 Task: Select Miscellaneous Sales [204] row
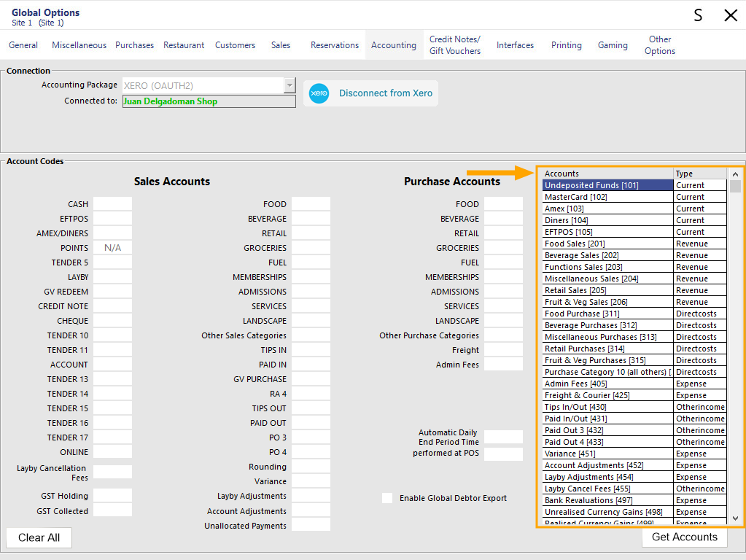coord(634,279)
